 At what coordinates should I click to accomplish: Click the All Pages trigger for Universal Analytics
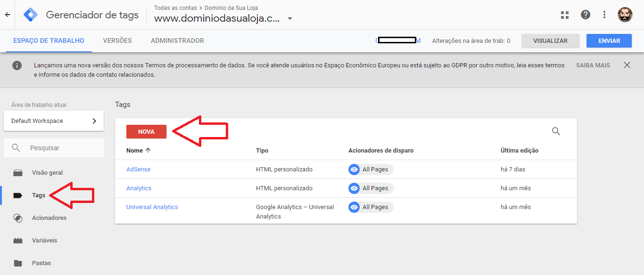pyautogui.click(x=371, y=207)
